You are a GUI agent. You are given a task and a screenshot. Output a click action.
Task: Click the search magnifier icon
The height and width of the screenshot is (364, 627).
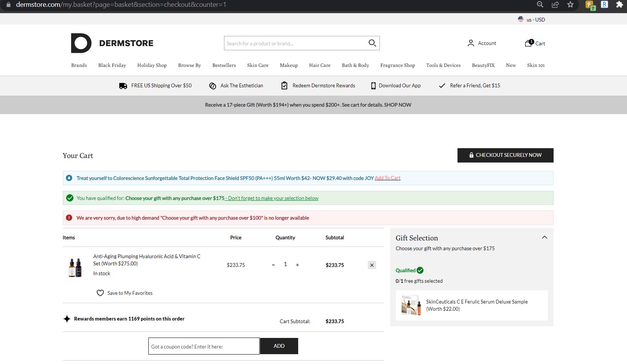pyautogui.click(x=372, y=43)
